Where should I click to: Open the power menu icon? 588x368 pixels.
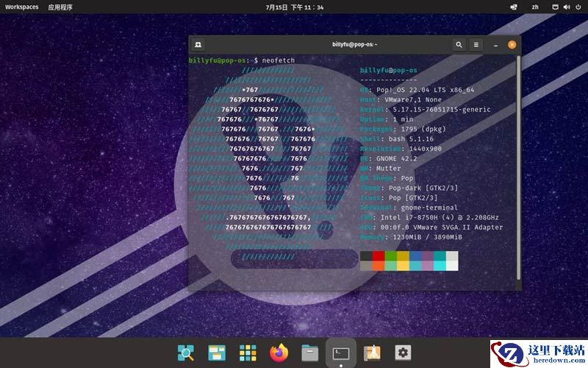pyautogui.click(x=578, y=7)
